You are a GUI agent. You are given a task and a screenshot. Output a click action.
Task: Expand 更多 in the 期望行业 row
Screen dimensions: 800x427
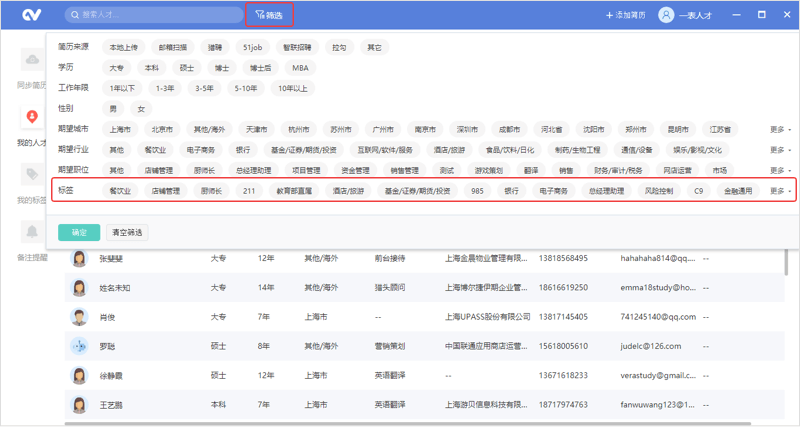780,150
